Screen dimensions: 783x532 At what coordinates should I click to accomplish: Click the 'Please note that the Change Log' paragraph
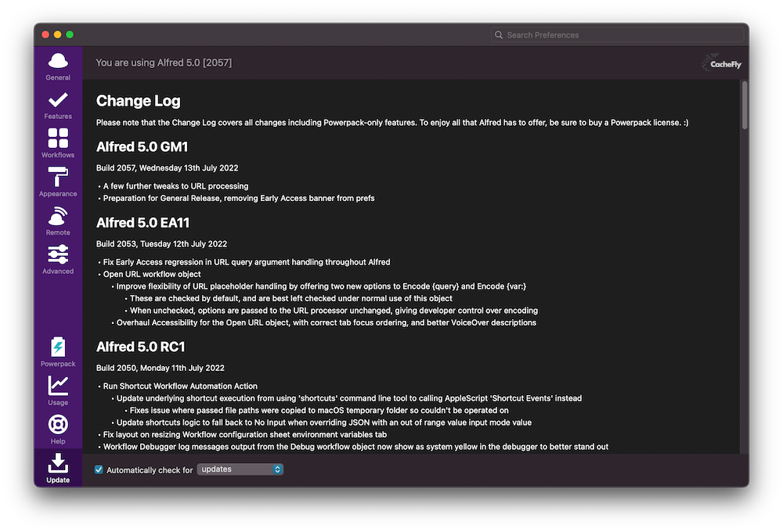click(x=392, y=122)
